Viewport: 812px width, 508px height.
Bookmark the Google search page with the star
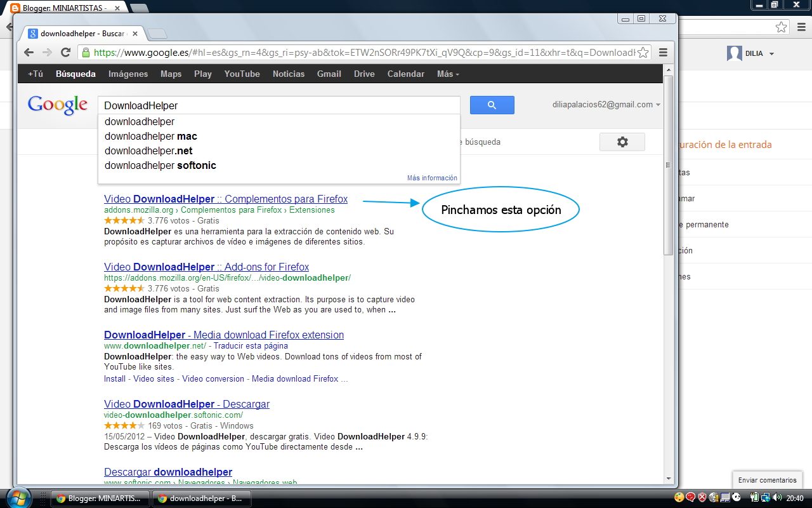[643, 52]
